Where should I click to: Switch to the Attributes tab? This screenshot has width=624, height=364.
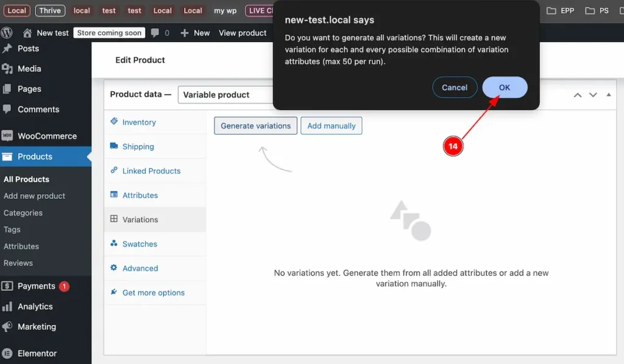pos(155,195)
